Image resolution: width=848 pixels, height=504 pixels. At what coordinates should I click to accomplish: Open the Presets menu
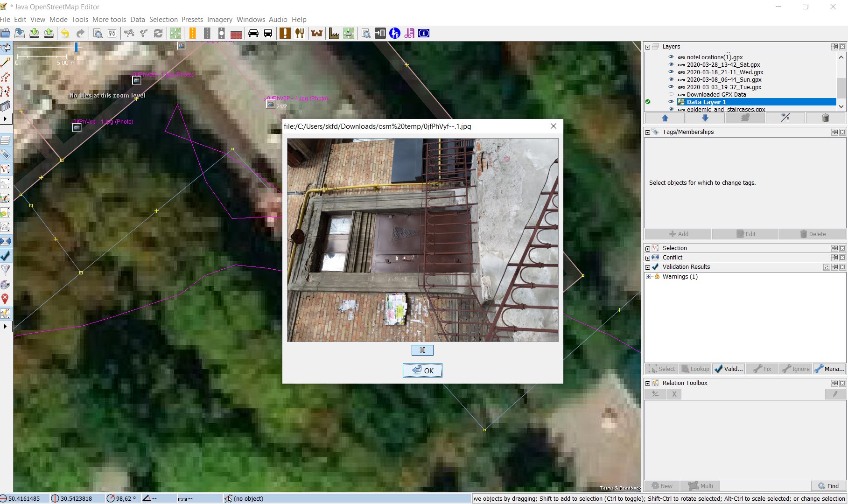(x=192, y=19)
